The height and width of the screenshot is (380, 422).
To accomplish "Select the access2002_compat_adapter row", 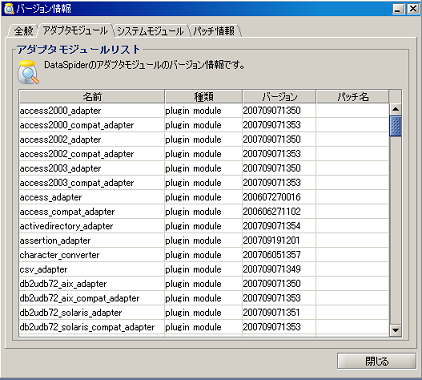I will [x=204, y=154].
